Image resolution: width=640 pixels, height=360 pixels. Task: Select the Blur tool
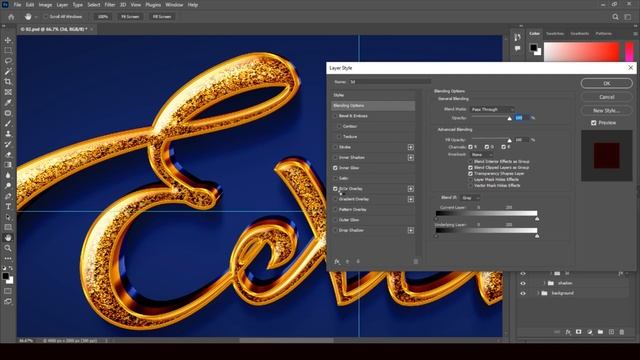click(x=8, y=175)
